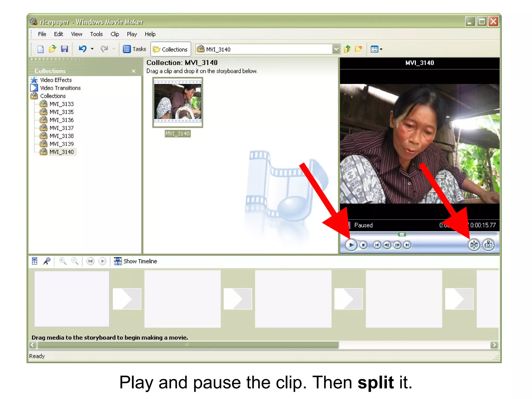Open the Edit menu
The width and height of the screenshot is (532, 399).
(58, 34)
